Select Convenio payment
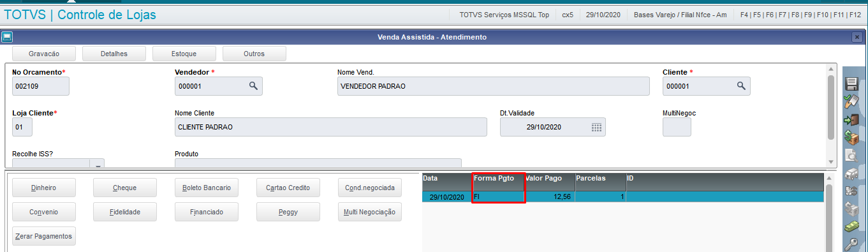 pyautogui.click(x=43, y=212)
